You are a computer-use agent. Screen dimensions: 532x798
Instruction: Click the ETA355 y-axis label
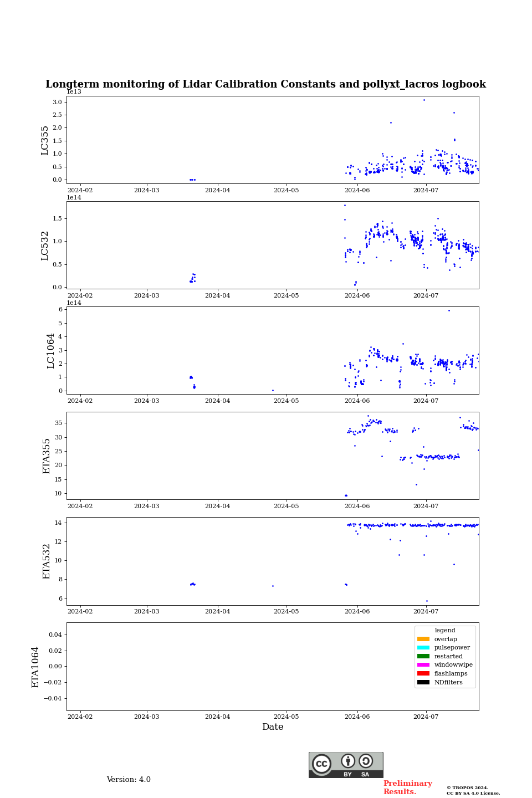pos(47,456)
